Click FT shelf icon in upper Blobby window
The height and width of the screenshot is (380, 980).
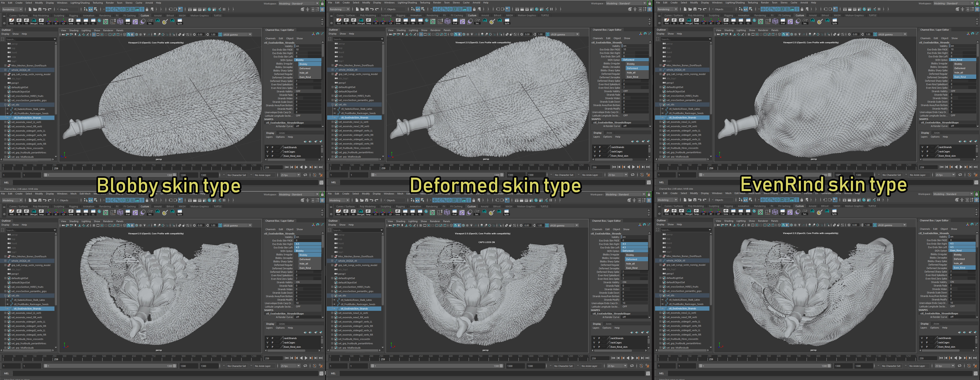49,21
